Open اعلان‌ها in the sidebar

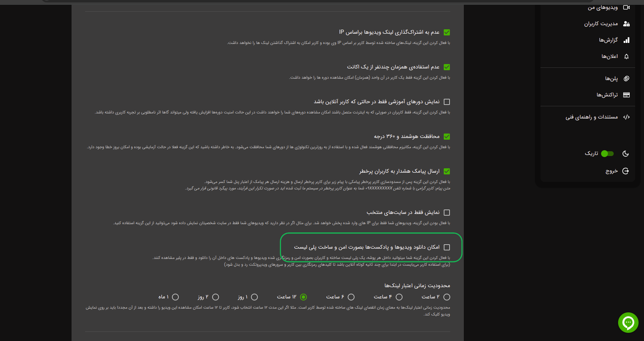pos(610,57)
